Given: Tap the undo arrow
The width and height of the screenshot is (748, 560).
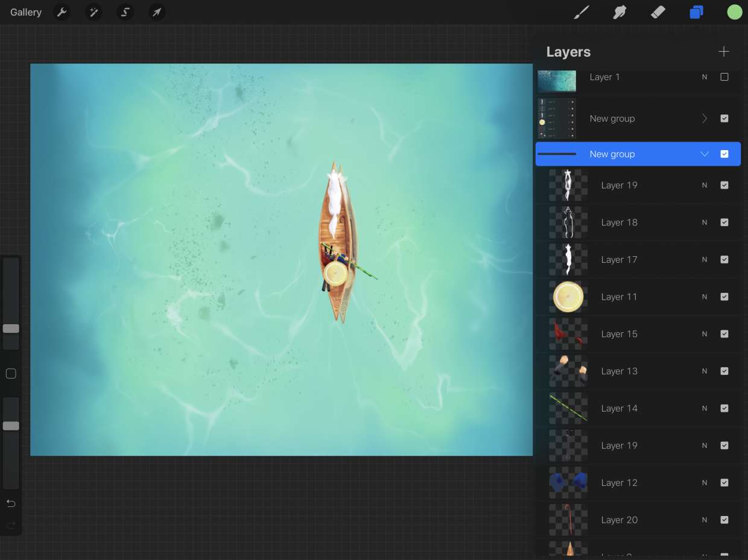Looking at the screenshot, I should [11, 503].
